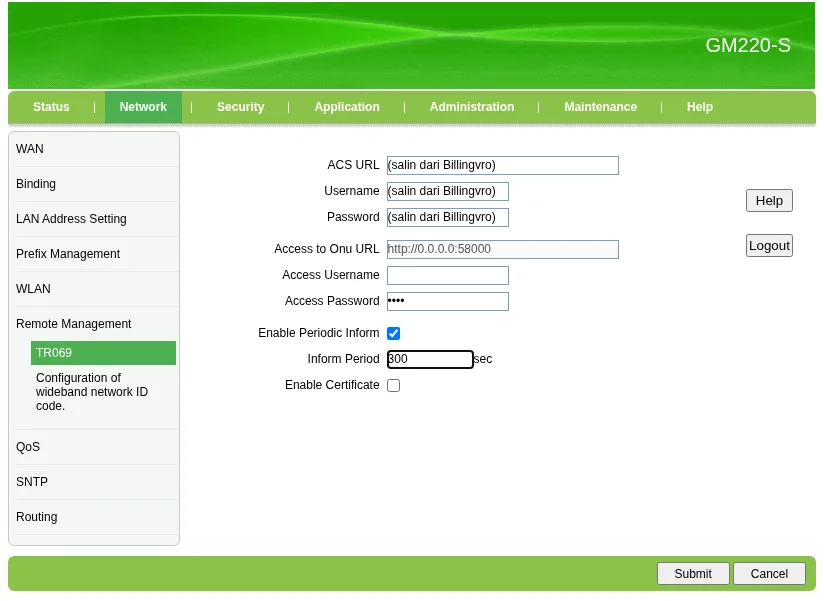Click the Enable Periodic Inform label
Viewport: 824px width, 601px height.
[318, 333]
